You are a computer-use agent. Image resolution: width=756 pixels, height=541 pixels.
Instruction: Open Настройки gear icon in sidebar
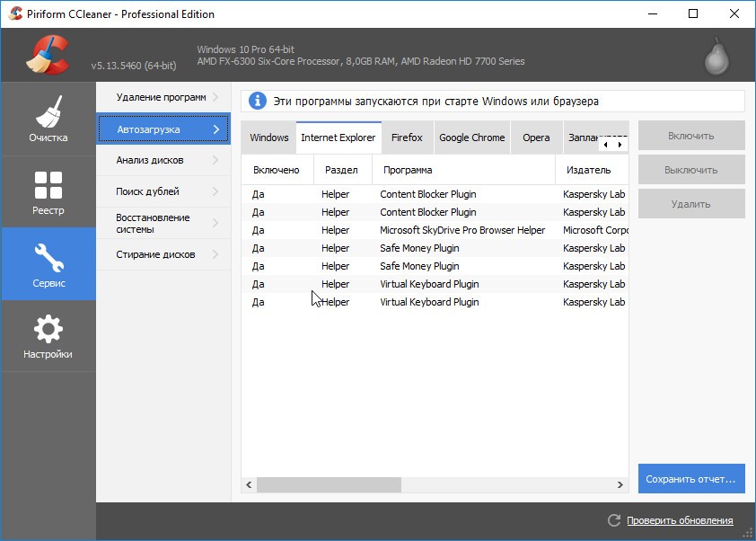48,329
